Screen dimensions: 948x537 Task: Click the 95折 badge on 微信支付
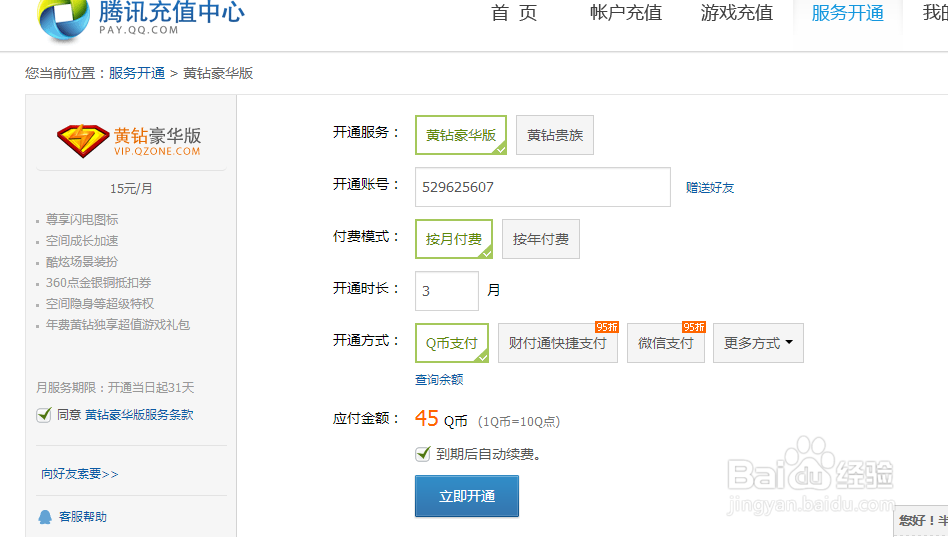click(694, 327)
